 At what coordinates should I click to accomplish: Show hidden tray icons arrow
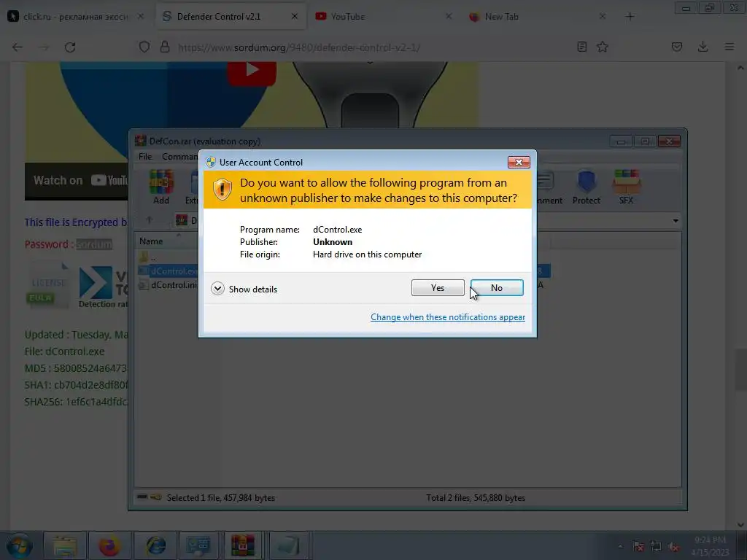point(620,547)
